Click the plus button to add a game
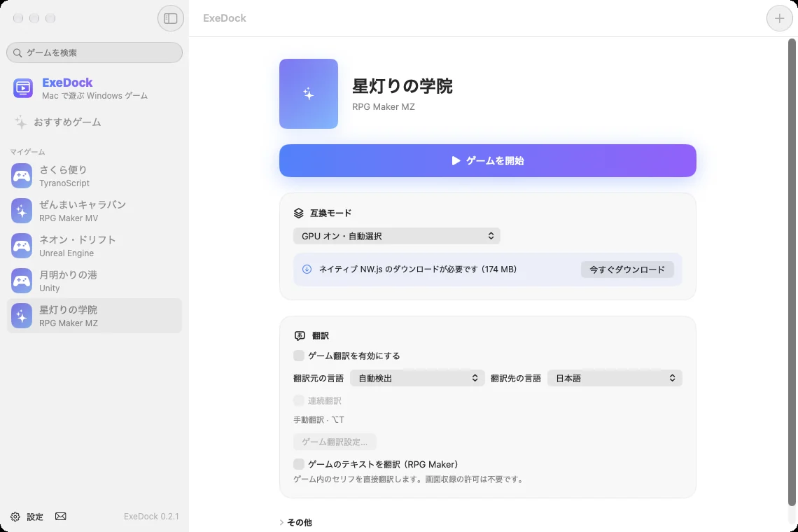This screenshot has width=798, height=532. pos(779,18)
